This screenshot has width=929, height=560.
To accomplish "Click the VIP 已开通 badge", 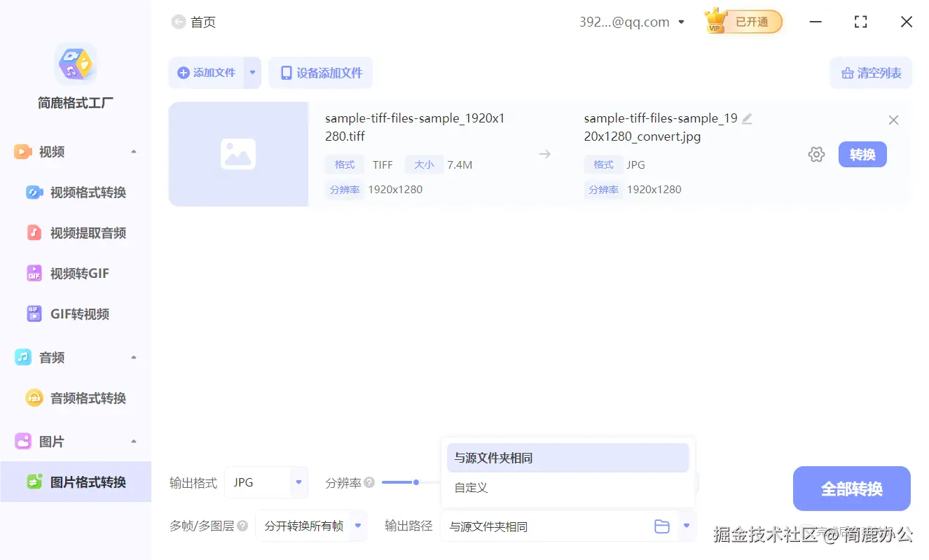I will (743, 21).
